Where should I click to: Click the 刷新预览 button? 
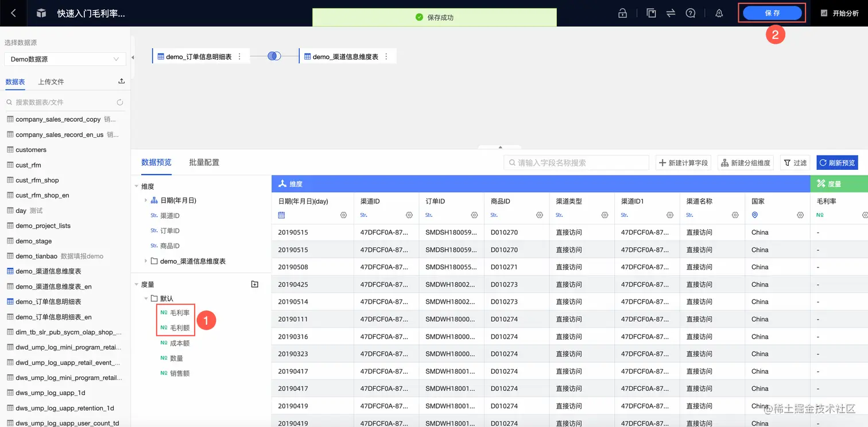point(837,163)
